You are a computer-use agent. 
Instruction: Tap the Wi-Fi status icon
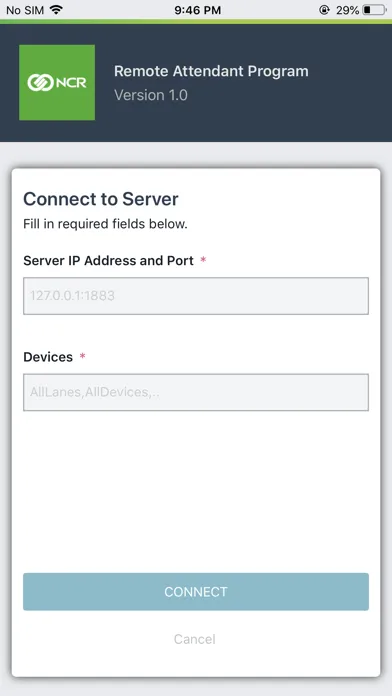[x=56, y=10]
